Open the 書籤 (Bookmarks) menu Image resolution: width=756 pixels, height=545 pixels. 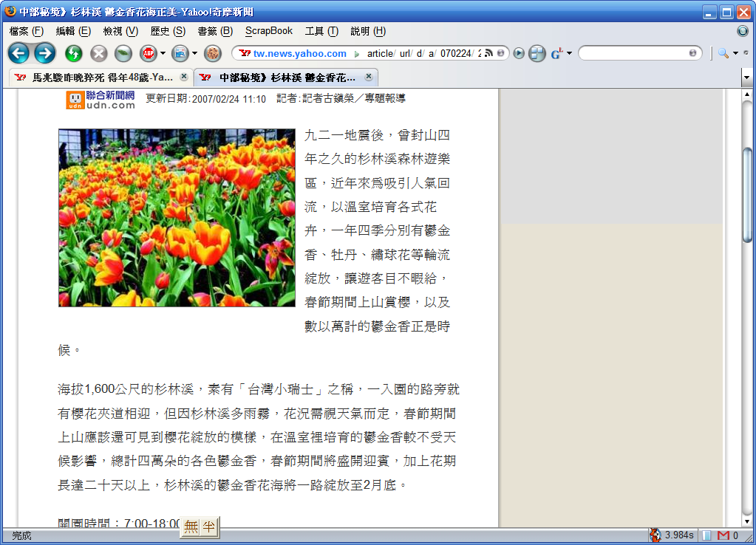coord(214,31)
